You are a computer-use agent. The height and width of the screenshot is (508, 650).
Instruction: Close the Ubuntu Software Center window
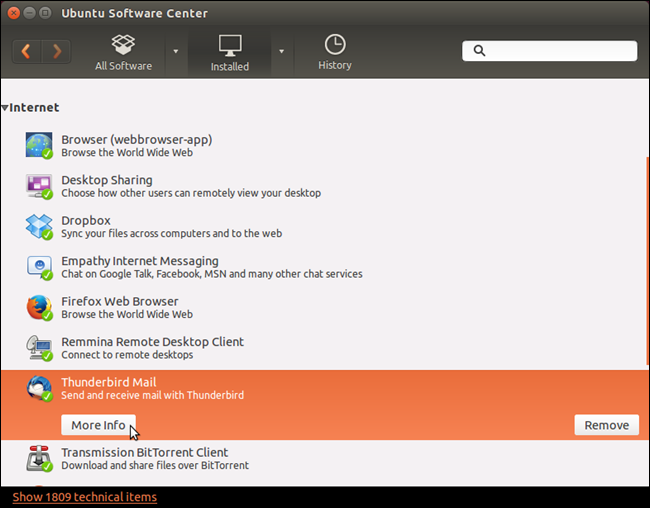point(13,13)
